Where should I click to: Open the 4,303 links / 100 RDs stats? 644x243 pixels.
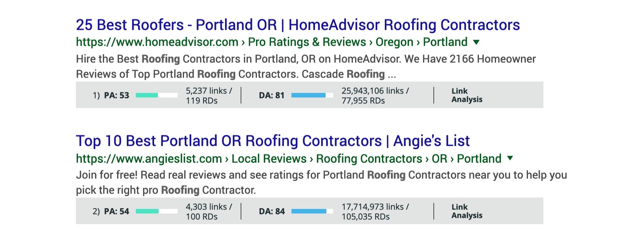click(208, 212)
